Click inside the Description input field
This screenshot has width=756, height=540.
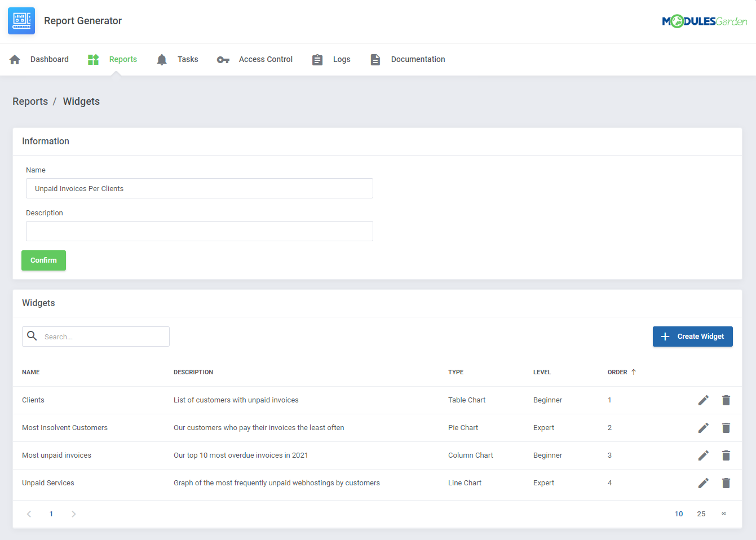click(x=199, y=231)
